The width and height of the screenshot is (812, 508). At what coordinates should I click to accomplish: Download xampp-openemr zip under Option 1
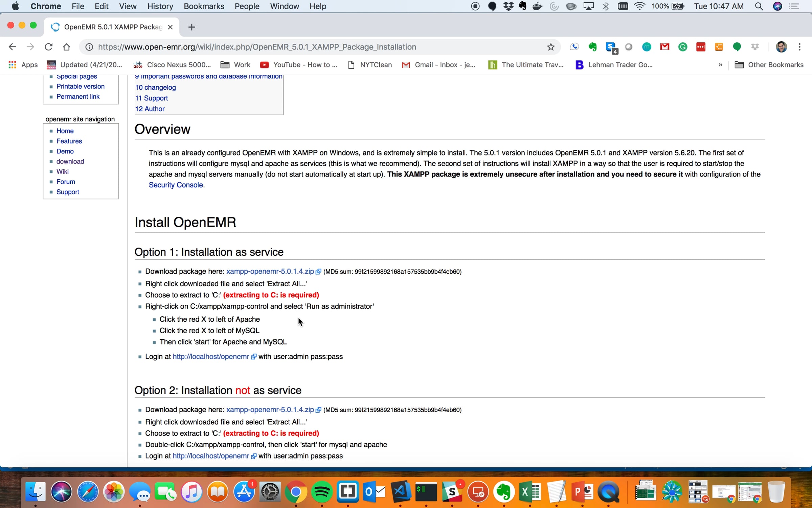(x=270, y=271)
